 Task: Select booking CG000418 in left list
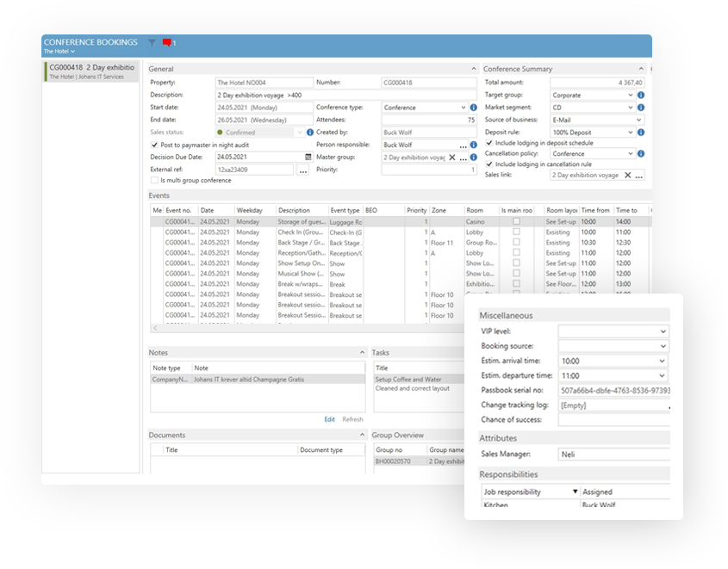(x=92, y=71)
